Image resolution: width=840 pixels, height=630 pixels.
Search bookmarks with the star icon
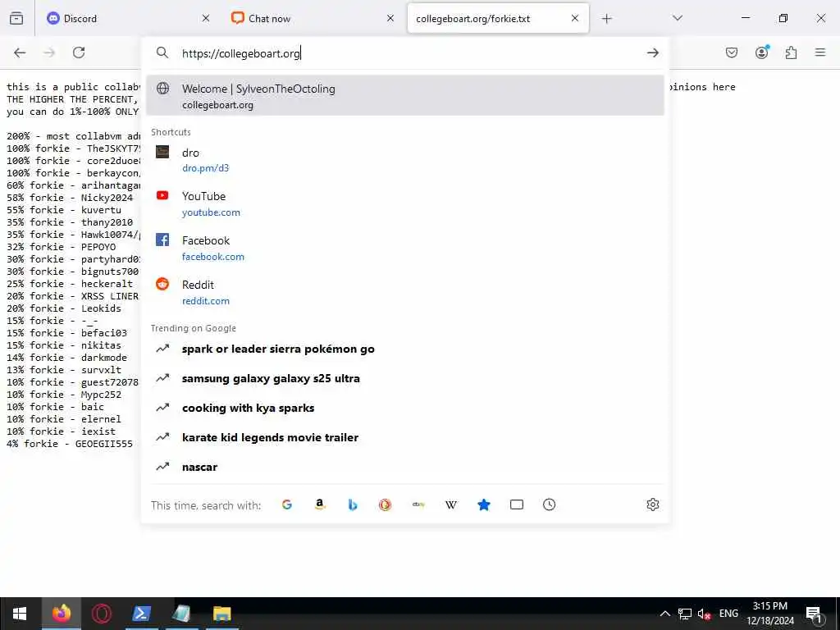[484, 504]
